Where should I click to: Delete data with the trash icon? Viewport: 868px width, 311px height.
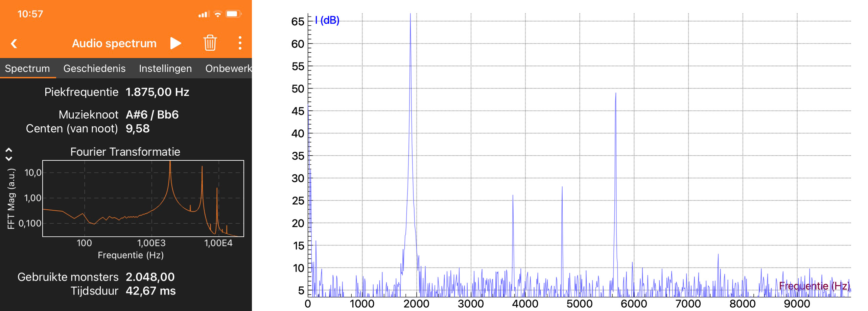210,43
